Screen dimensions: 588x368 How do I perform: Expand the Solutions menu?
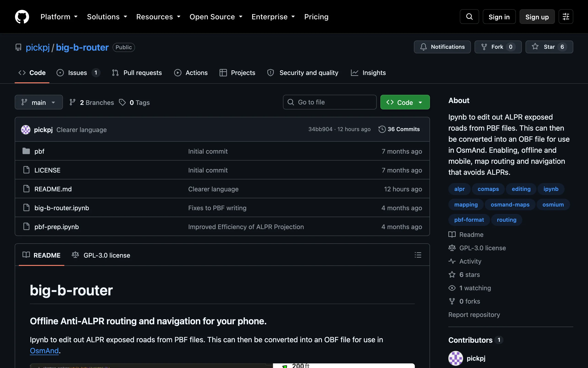pos(107,17)
